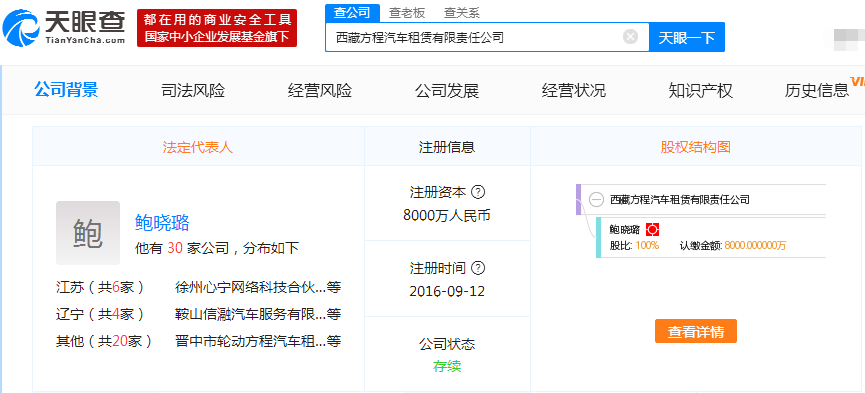Click the 2016-09-12 registration date
Viewport: 865px width, 393px height.
point(447,291)
